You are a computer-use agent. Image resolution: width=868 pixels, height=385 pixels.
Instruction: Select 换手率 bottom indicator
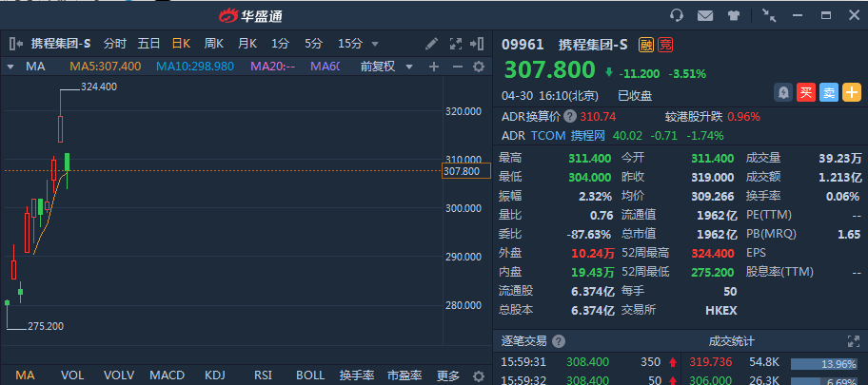click(357, 375)
